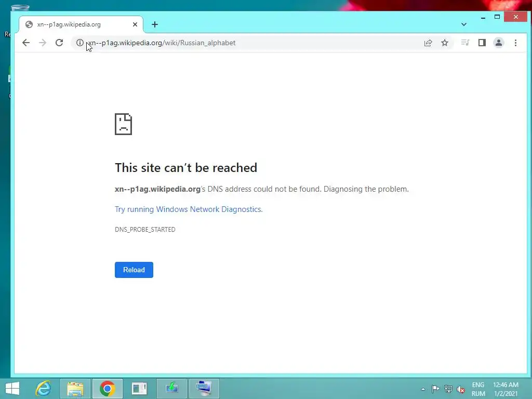Maximize the Chrome window
This screenshot has height=399, width=532.
497,17
